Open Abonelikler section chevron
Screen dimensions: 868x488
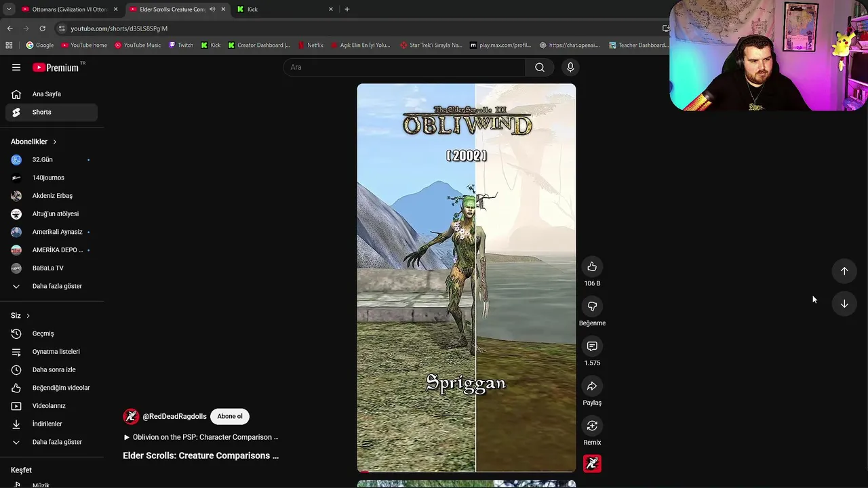click(x=55, y=142)
